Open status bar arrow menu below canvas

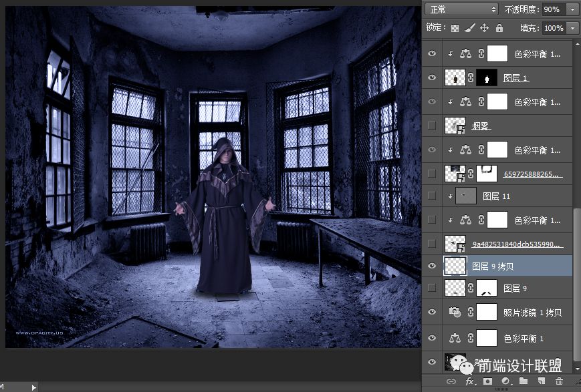(33, 387)
